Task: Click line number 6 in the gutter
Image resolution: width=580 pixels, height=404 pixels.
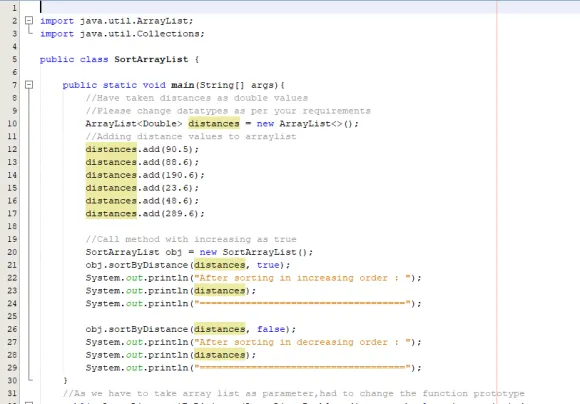Action: click(x=14, y=72)
